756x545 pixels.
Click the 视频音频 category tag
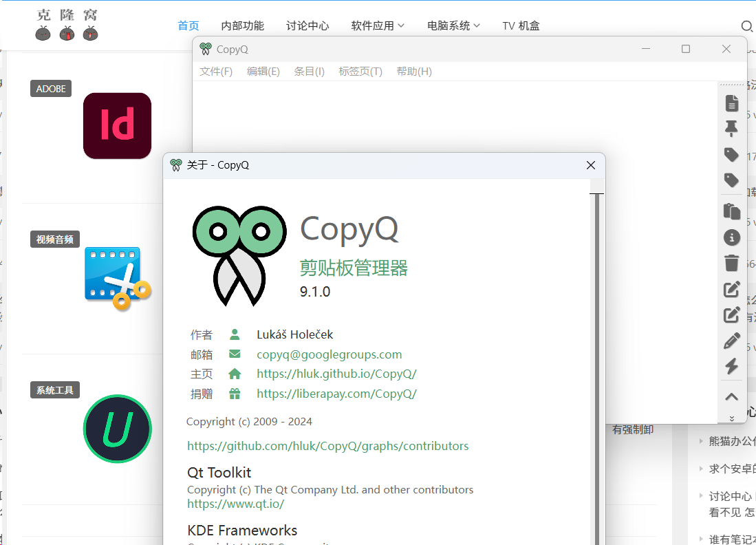(x=55, y=239)
